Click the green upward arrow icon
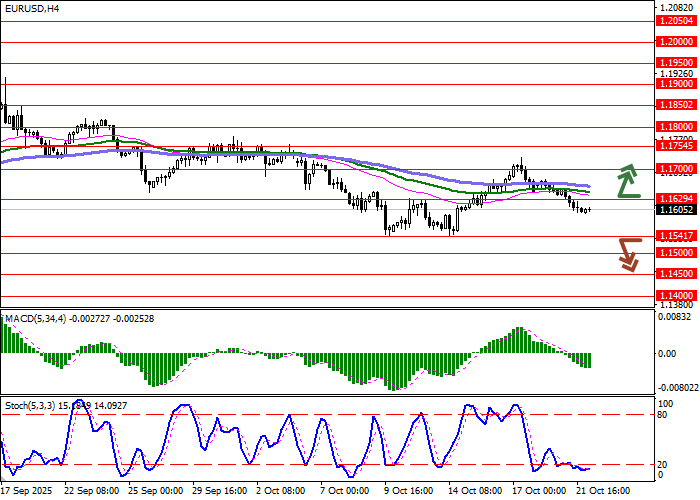Screen dimensions: 700x500 coord(627,180)
